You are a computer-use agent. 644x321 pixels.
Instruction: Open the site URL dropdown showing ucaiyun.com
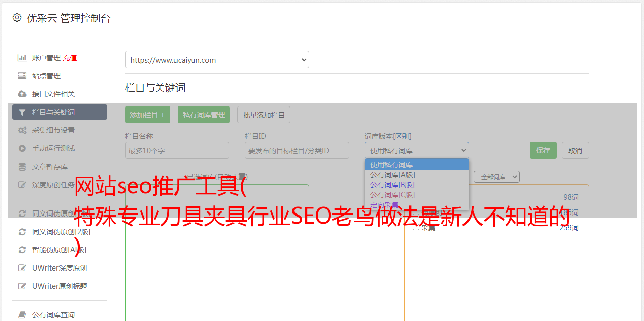pos(217,60)
